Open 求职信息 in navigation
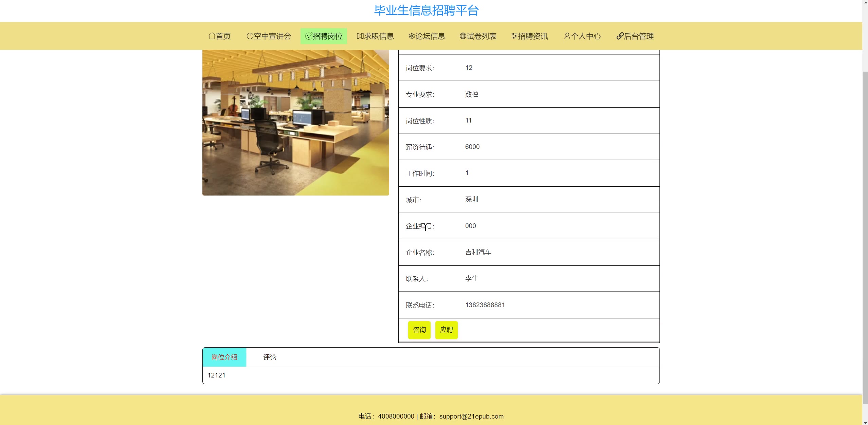 click(375, 36)
